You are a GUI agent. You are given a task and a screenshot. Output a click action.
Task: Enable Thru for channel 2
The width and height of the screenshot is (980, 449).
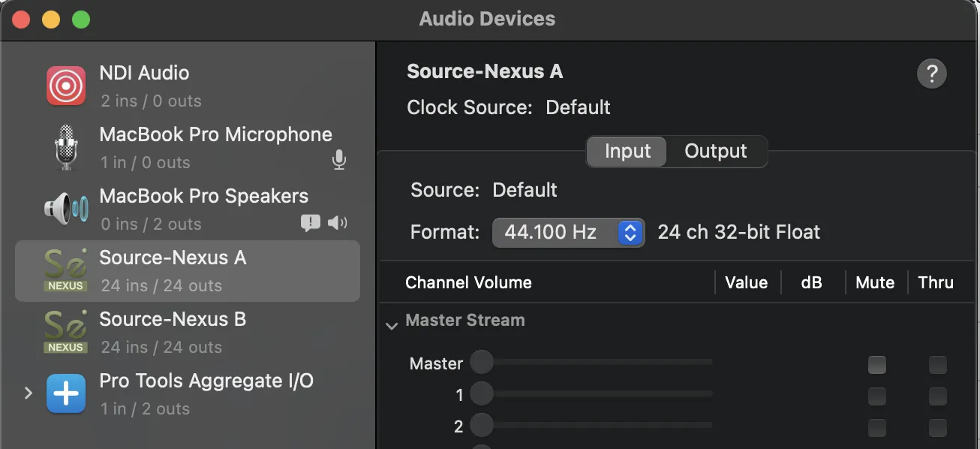[x=937, y=427]
